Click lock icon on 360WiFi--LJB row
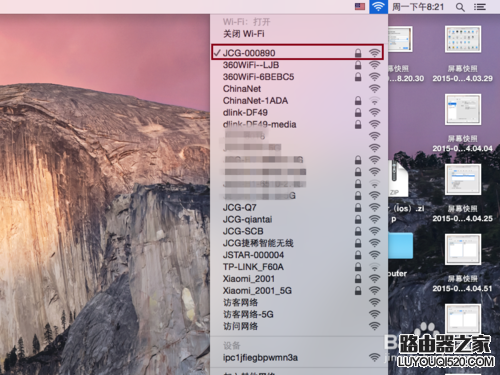500x375 pixels. [358, 65]
